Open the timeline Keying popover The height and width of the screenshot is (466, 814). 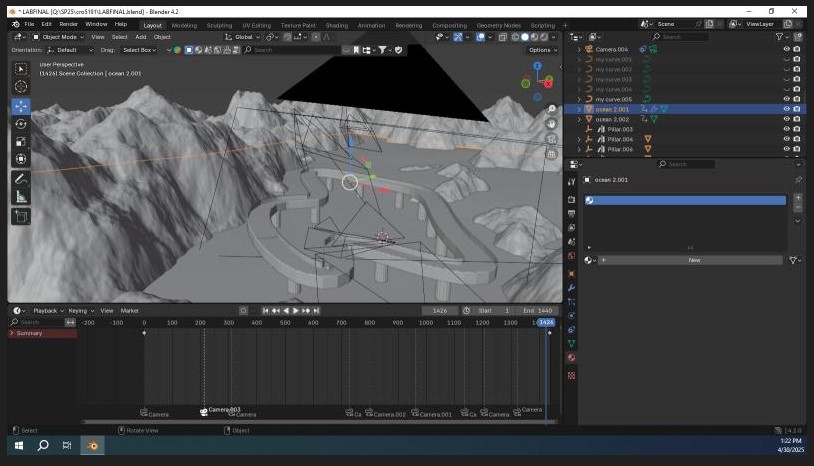(x=81, y=311)
